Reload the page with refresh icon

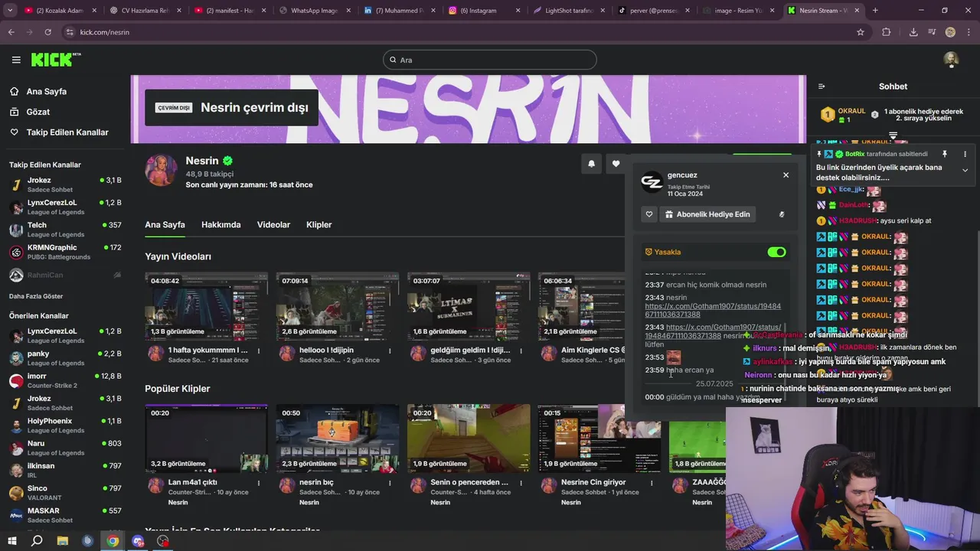coord(47,32)
